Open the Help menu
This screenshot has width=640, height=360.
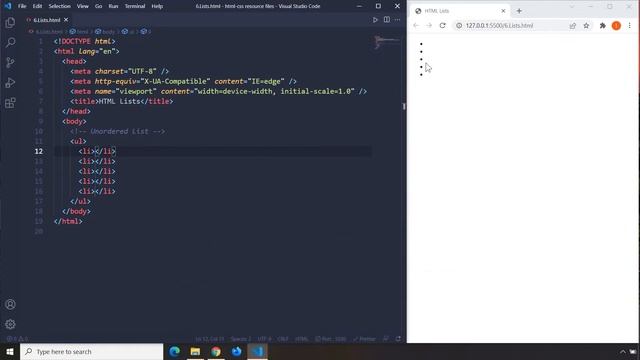[157, 6]
